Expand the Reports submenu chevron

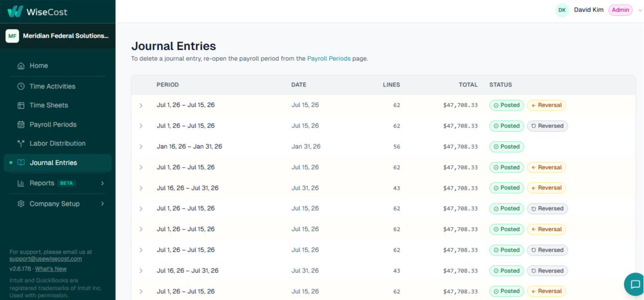(x=102, y=183)
